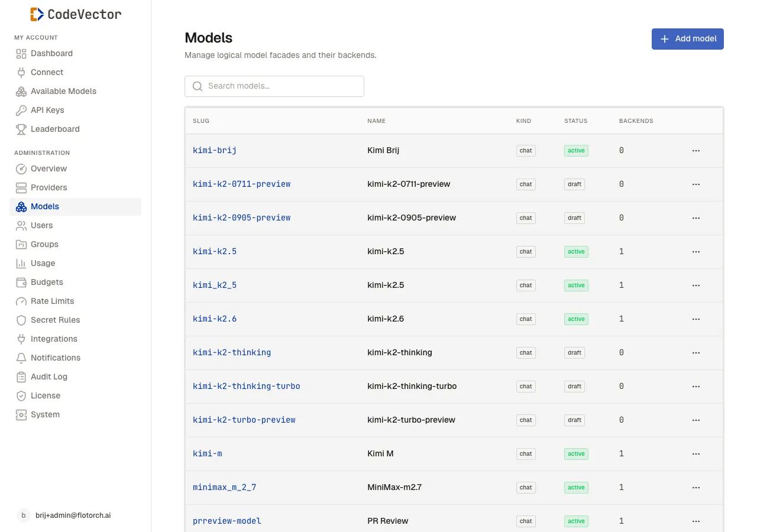Viewport: 757px width, 532px height.
Task: Open the kimi-k2-thinking-turbo slug link
Action: (247, 387)
